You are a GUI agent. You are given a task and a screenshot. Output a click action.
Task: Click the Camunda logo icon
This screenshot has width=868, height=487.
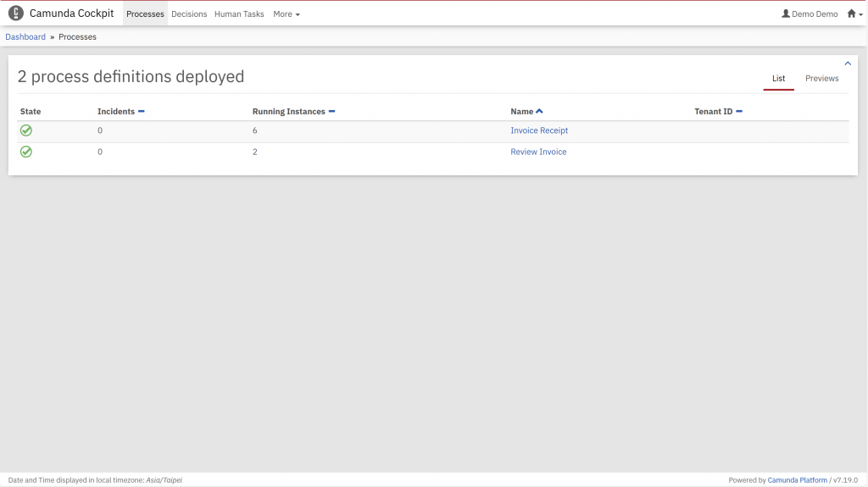(16, 14)
